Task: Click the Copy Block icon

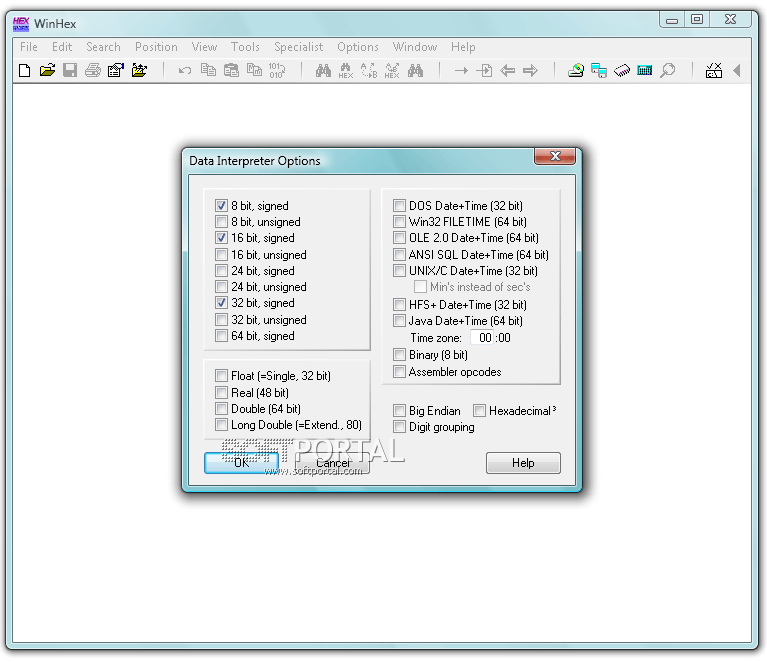Action: tap(208, 70)
